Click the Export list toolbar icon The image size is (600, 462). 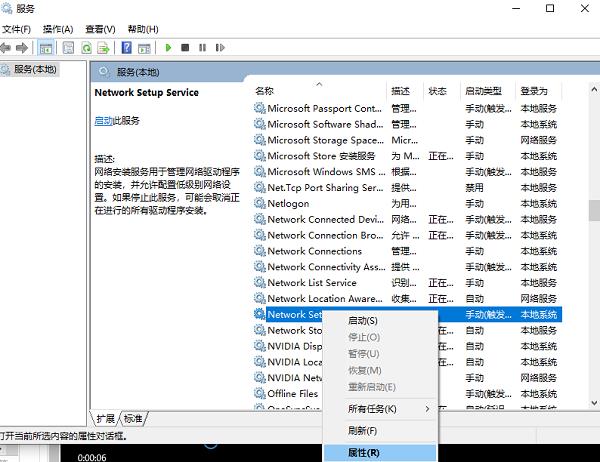(103, 48)
